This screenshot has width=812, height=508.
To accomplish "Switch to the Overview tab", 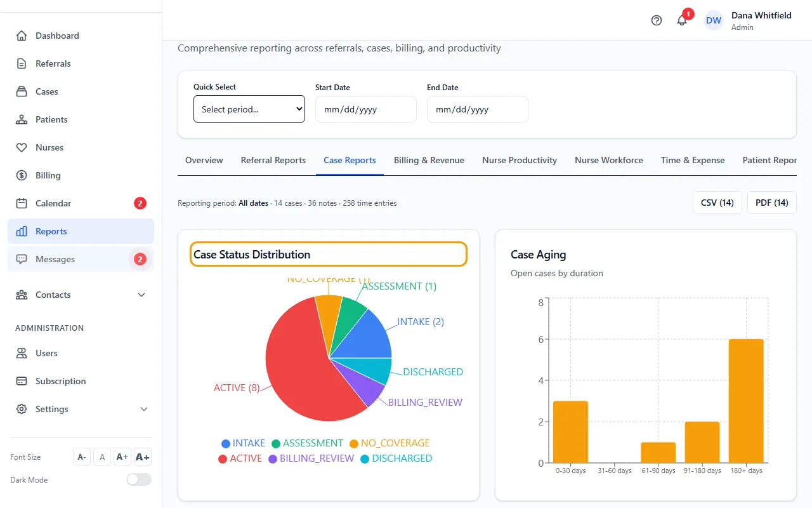I will point(204,160).
